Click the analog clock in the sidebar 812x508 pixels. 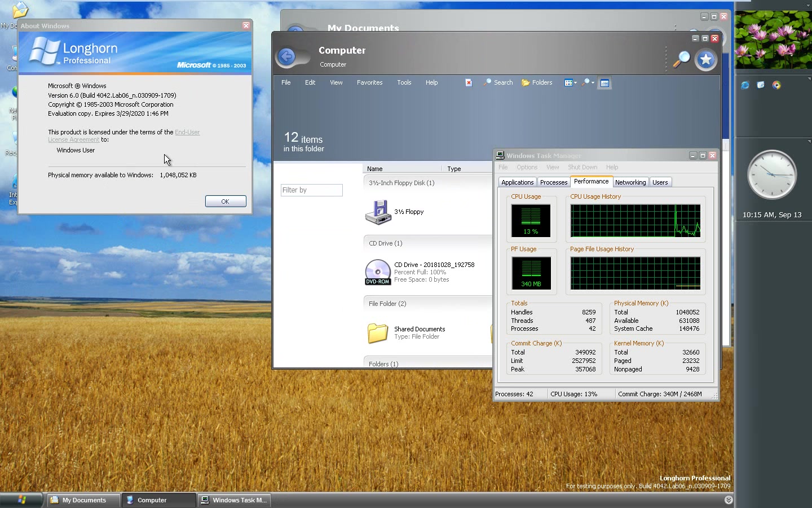pos(772,174)
